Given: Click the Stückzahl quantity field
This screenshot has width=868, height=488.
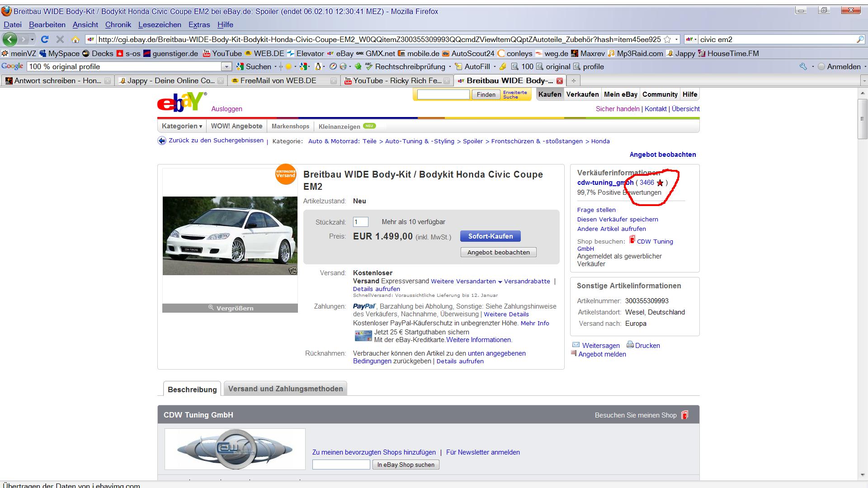Looking at the screenshot, I should click(x=360, y=222).
